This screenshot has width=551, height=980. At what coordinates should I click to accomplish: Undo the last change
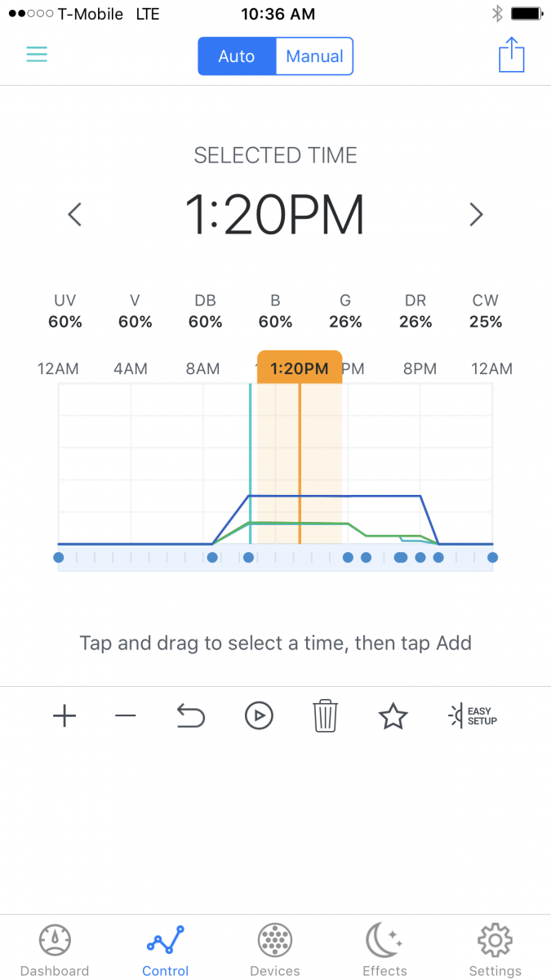[x=190, y=716]
